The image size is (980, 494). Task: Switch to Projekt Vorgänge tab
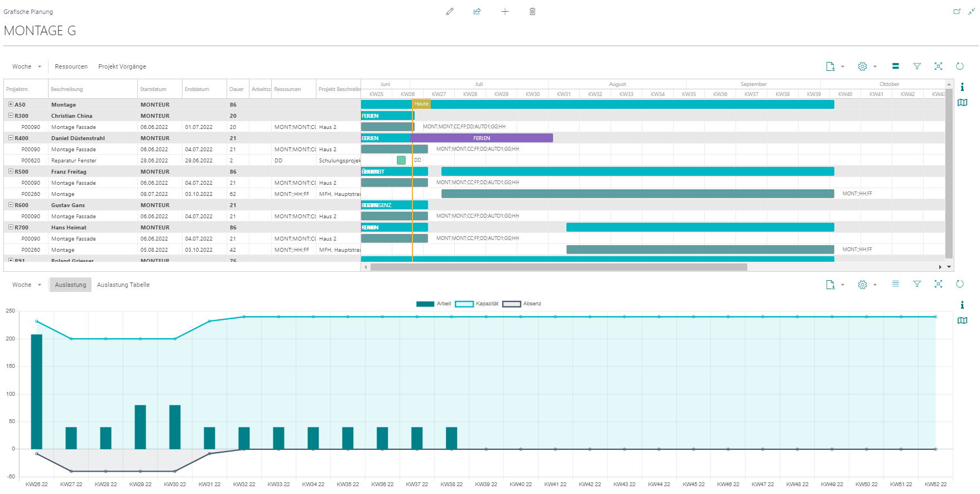pyautogui.click(x=122, y=66)
